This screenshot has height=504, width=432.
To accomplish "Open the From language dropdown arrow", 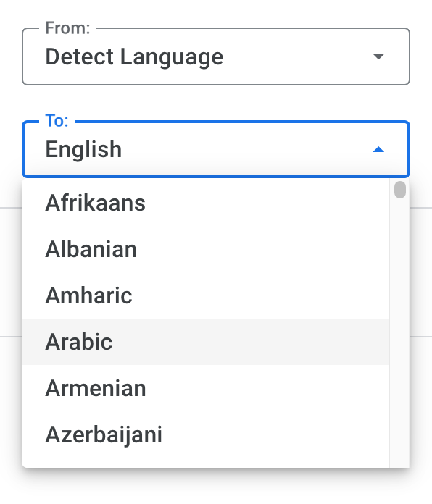I will pos(378,56).
